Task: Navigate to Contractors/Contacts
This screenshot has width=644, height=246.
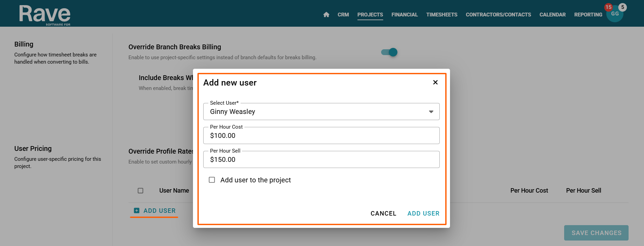Action: point(498,15)
